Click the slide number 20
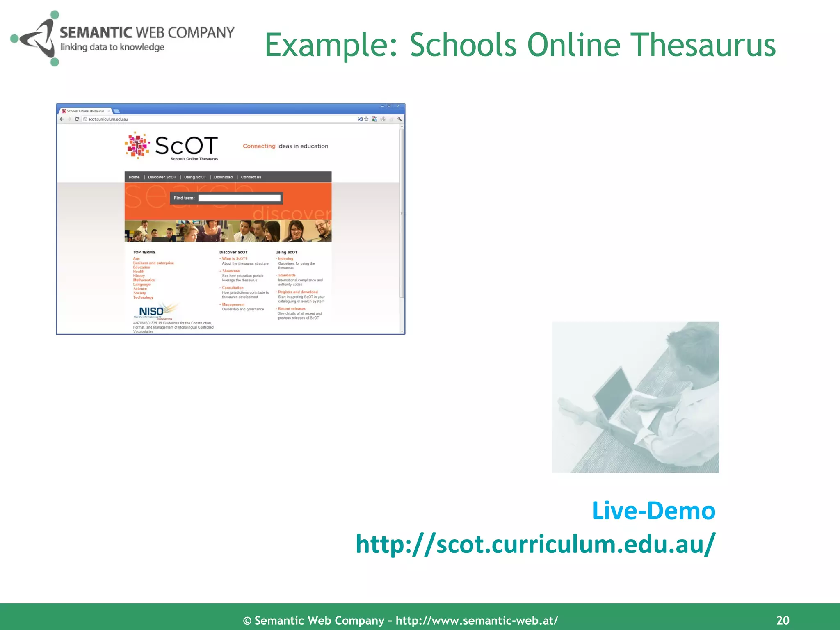This screenshot has height=630, width=840. [783, 620]
